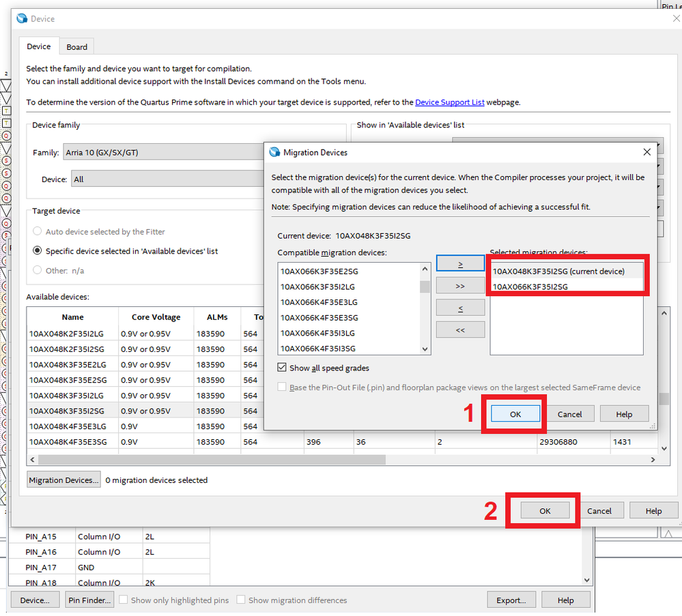Select 10AX066K3F35E2SG in compatible migration devices
Image resolution: width=682 pixels, height=616 pixels.
coord(349,272)
